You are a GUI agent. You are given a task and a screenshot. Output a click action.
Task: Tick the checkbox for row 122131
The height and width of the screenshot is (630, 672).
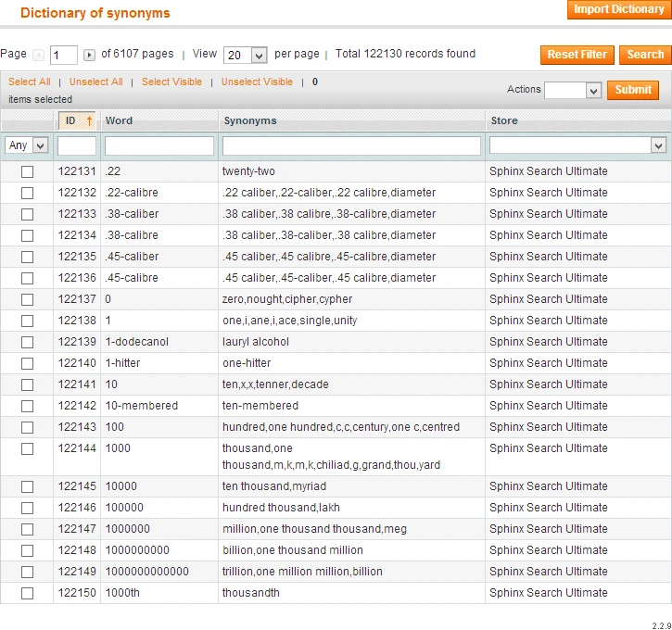click(x=27, y=171)
